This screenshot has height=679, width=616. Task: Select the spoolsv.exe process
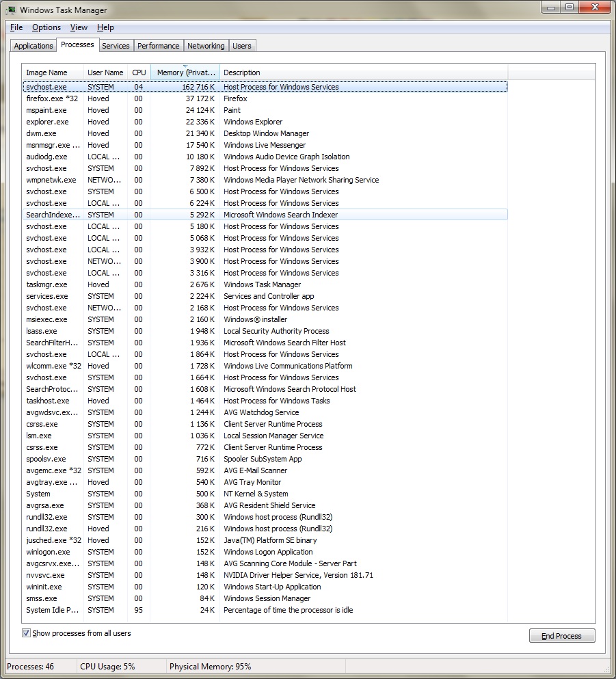265,459
